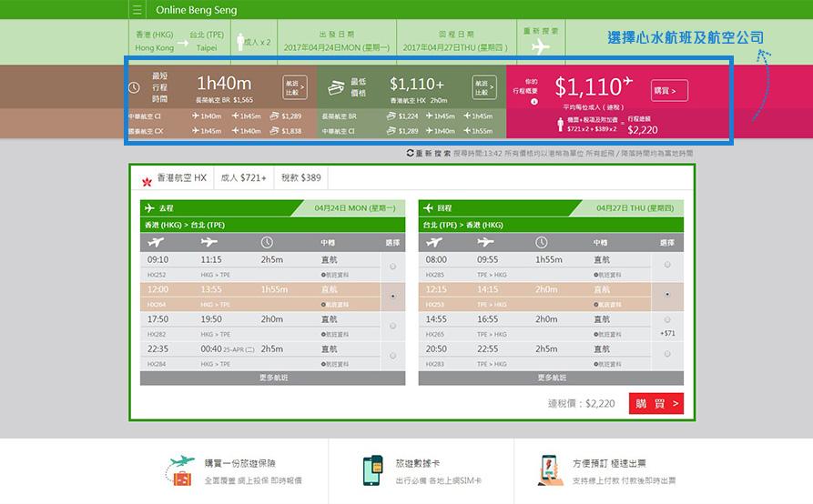Select outbound flight HX282 at 17:50
813x504 pixels.
[x=392, y=326]
